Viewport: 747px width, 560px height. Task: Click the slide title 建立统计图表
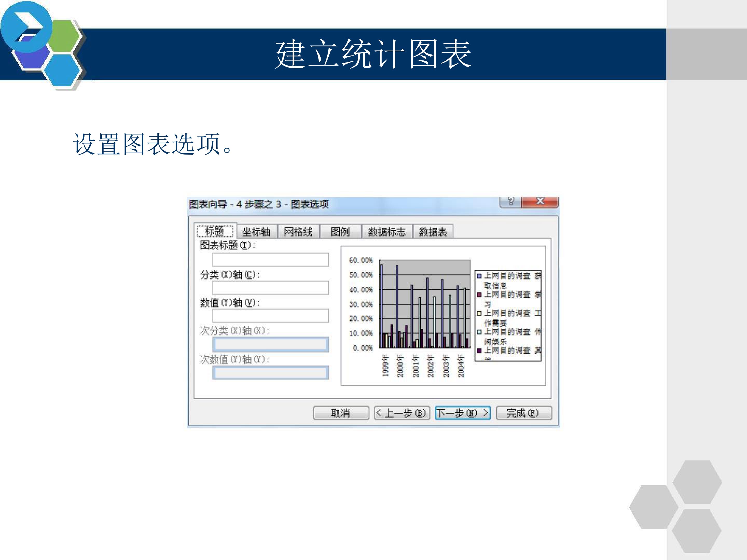[x=373, y=54]
